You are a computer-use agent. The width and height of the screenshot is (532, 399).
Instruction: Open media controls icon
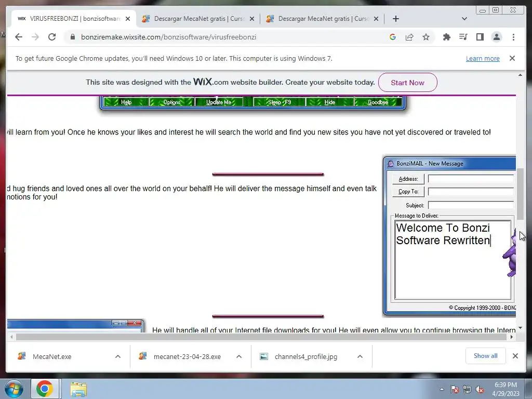pyautogui.click(x=463, y=37)
